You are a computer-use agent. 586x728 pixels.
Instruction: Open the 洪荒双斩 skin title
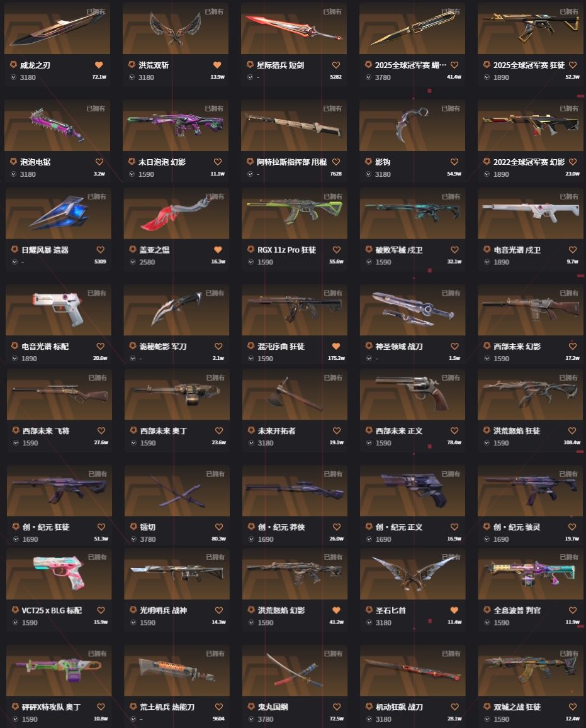(153, 65)
